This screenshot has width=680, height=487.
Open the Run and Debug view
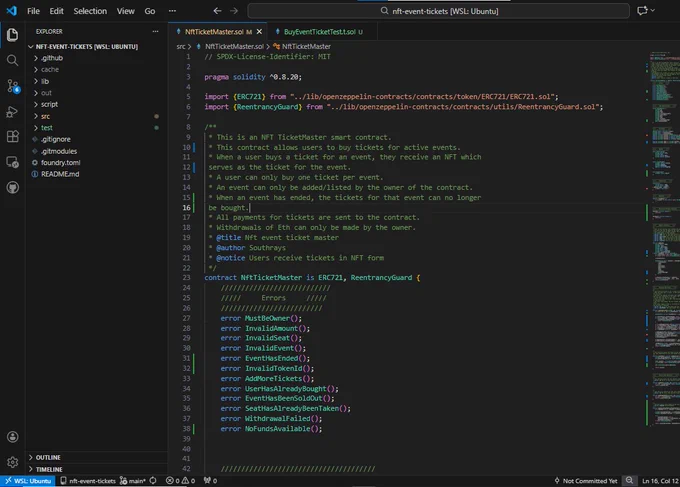tap(13, 111)
